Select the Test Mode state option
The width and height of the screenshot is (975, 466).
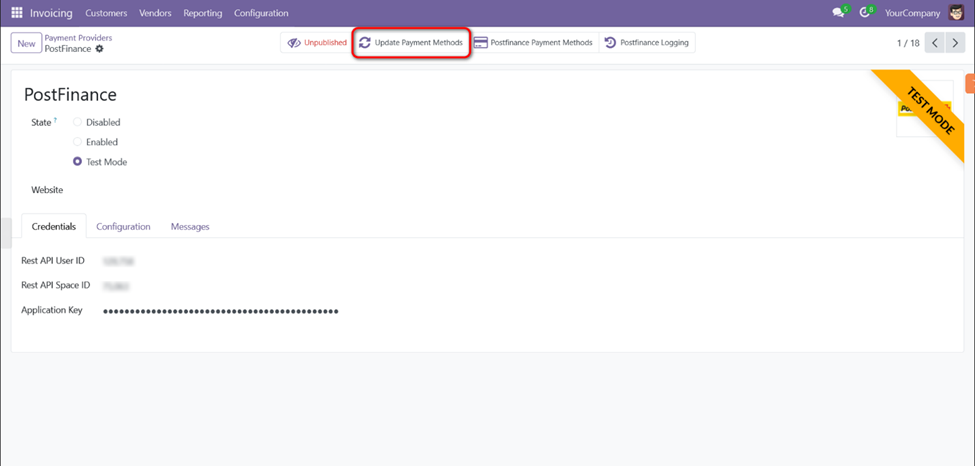coord(78,162)
